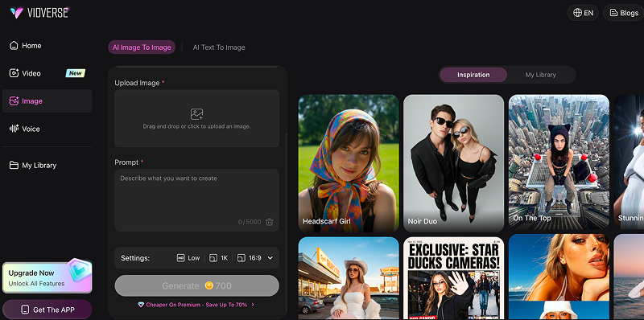The image size is (644, 320).
Task: Click the Vidverse logo
Action: (x=39, y=13)
